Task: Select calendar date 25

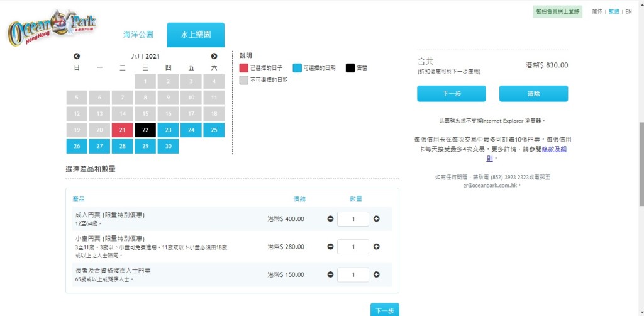Action: pyautogui.click(x=214, y=130)
